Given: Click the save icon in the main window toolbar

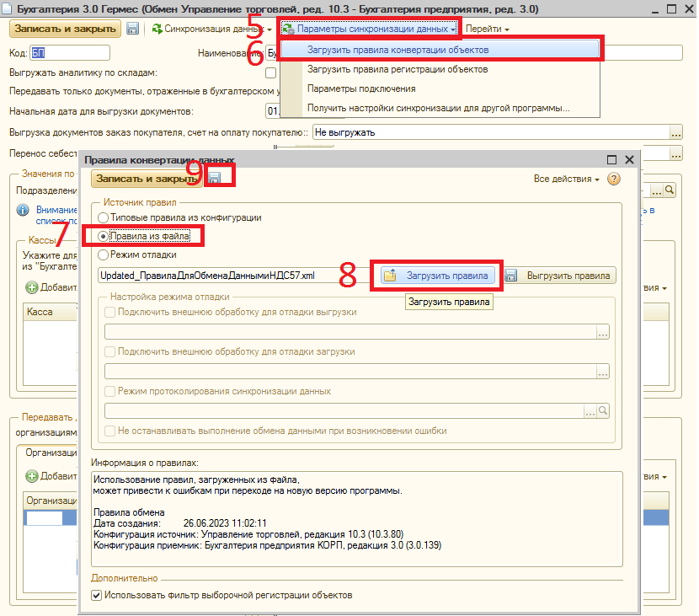Looking at the screenshot, I should (x=132, y=29).
